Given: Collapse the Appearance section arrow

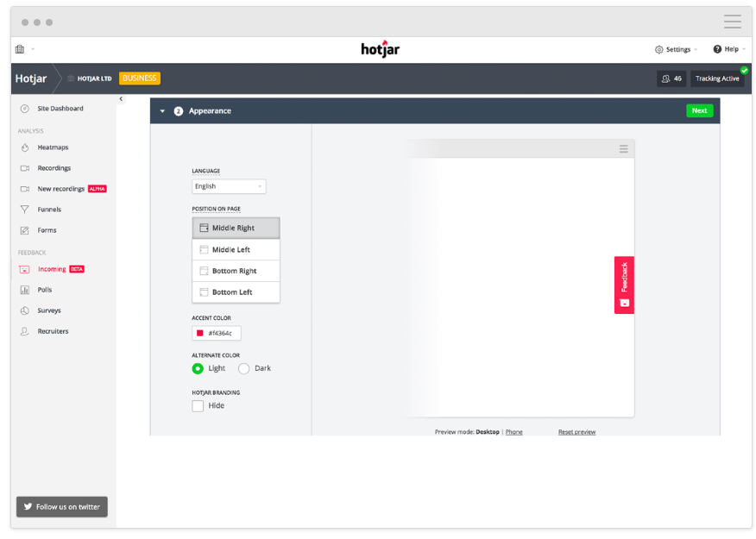Looking at the screenshot, I should click(162, 111).
